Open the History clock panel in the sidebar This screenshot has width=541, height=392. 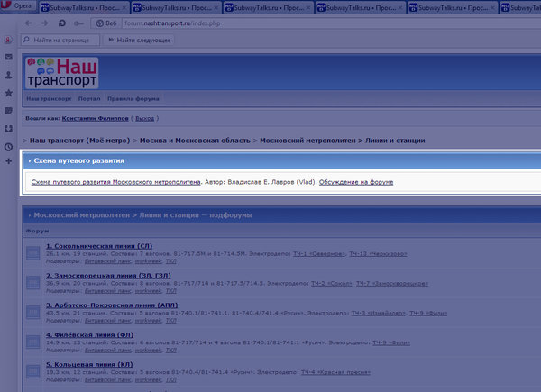coord(8,146)
